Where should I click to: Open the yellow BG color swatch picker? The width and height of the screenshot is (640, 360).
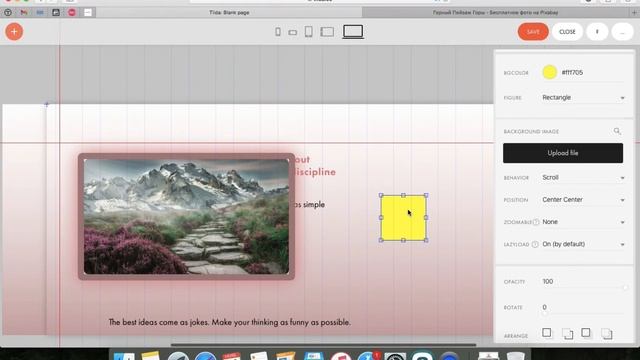(549, 72)
